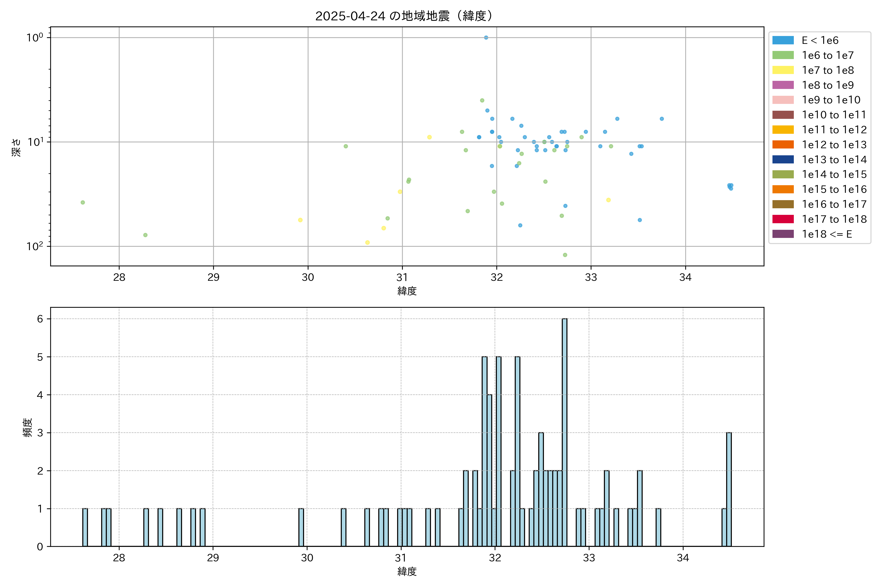
Task: Click the yellow 1e7 to 1e8 legend swatch
Action: [783, 70]
